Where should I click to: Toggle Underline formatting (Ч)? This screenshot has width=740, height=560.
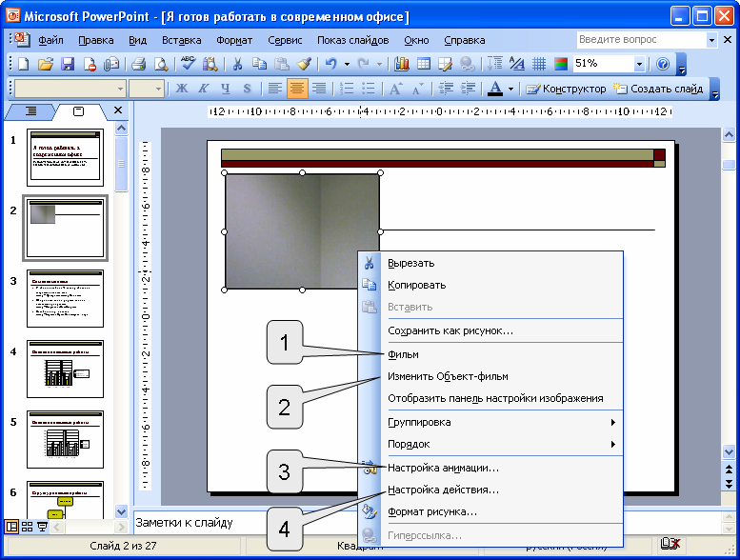point(226,89)
